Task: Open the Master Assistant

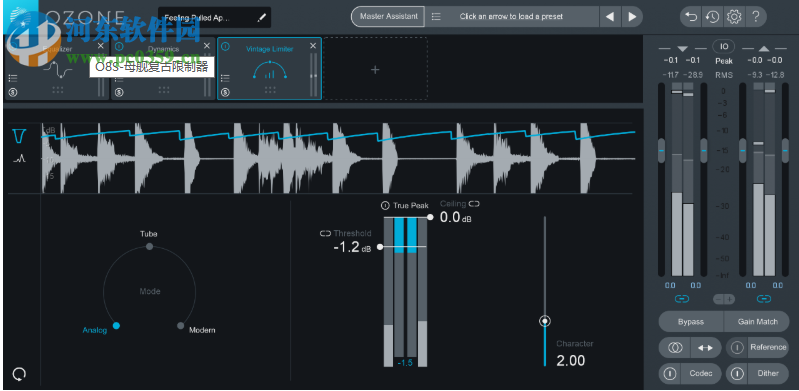Action: pyautogui.click(x=388, y=16)
